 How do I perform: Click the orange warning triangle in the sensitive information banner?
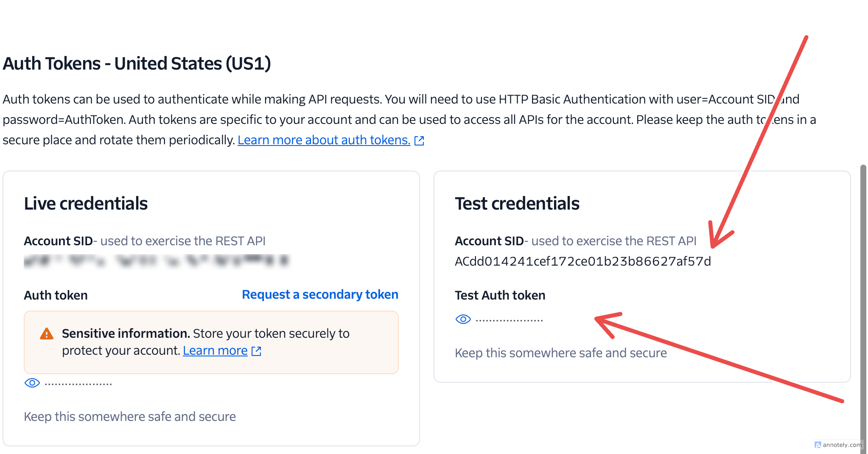46,333
